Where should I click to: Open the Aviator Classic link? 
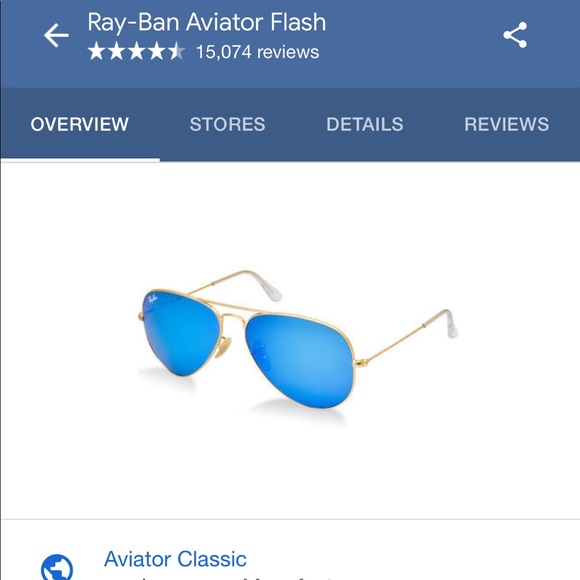coord(175,559)
